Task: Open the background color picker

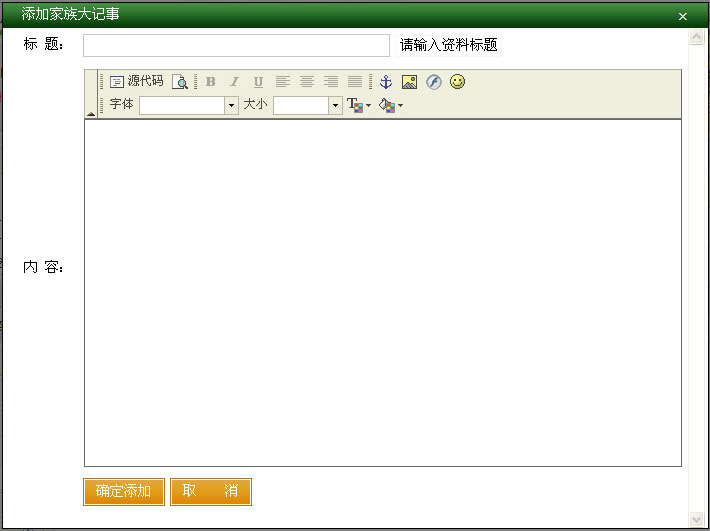Action: (x=390, y=105)
